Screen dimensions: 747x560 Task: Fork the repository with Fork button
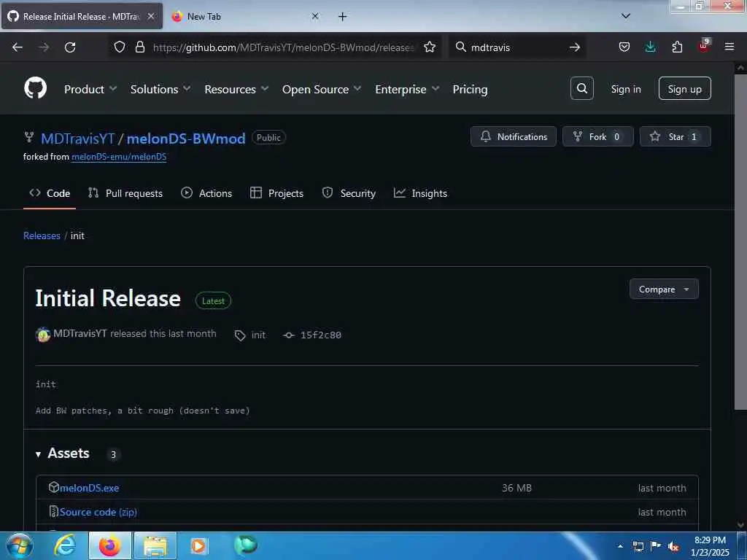click(597, 136)
